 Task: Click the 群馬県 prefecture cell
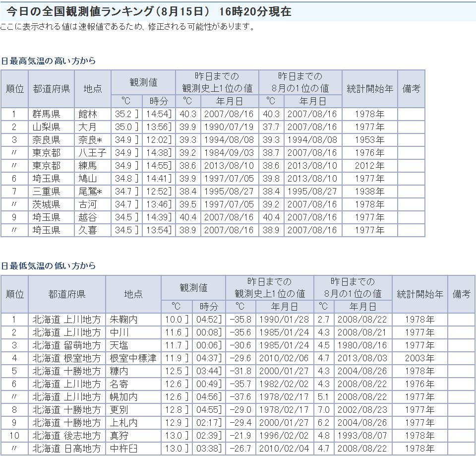(x=47, y=114)
